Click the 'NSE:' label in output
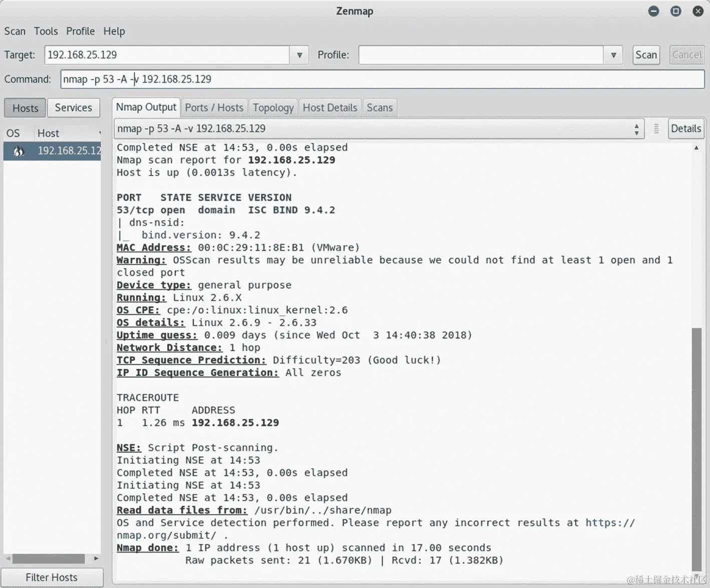710x588 pixels. [x=129, y=448]
